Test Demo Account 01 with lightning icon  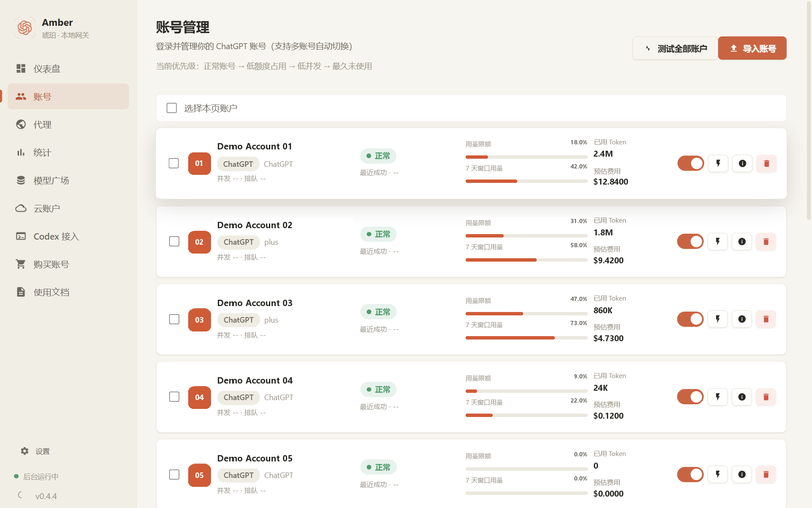[x=718, y=163]
